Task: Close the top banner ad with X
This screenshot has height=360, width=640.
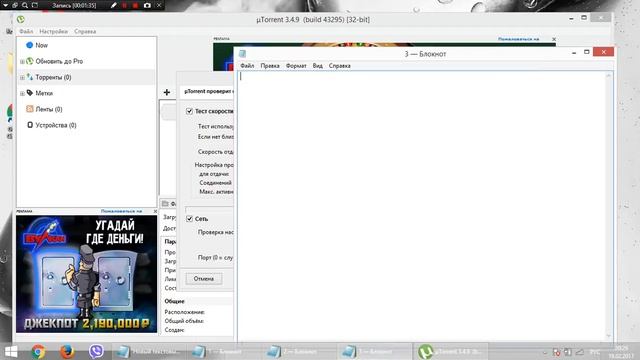Action: pos(554,39)
